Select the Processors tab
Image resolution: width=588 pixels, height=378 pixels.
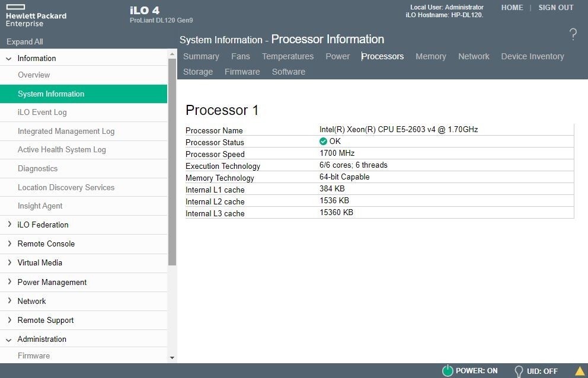pyautogui.click(x=382, y=56)
